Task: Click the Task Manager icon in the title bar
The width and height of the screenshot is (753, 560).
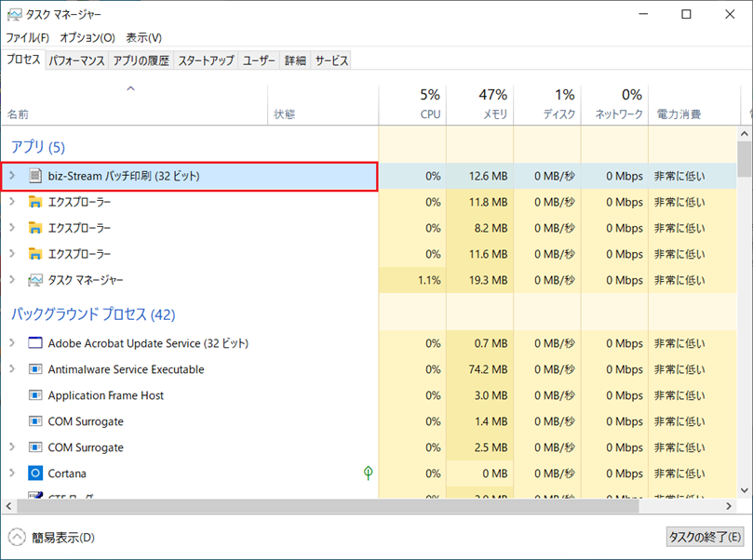Action: (14, 14)
